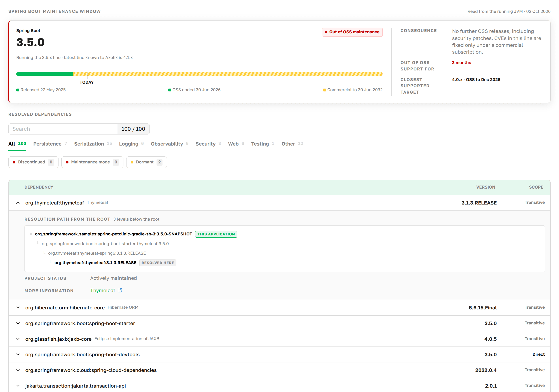Click the spring-boot-starter-thymeleaf:3.5.0 path entry
This screenshot has width=559, height=392.
tap(105, 243)
